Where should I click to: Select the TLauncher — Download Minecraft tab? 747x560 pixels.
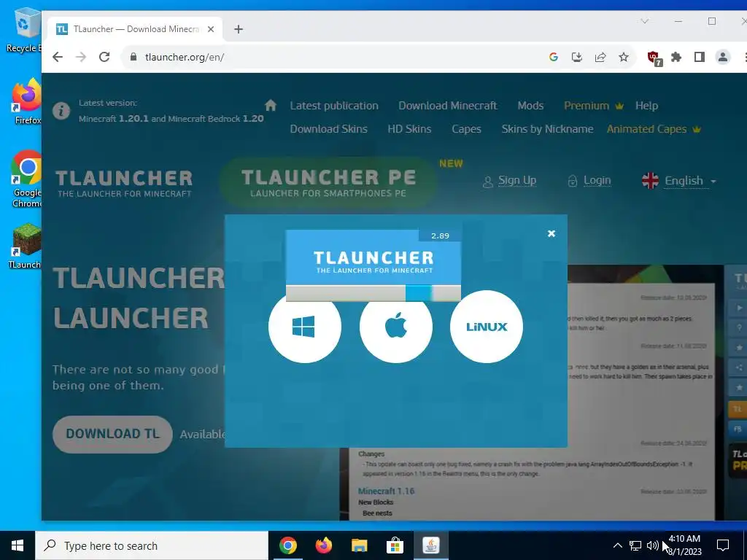tap(135, 29)
